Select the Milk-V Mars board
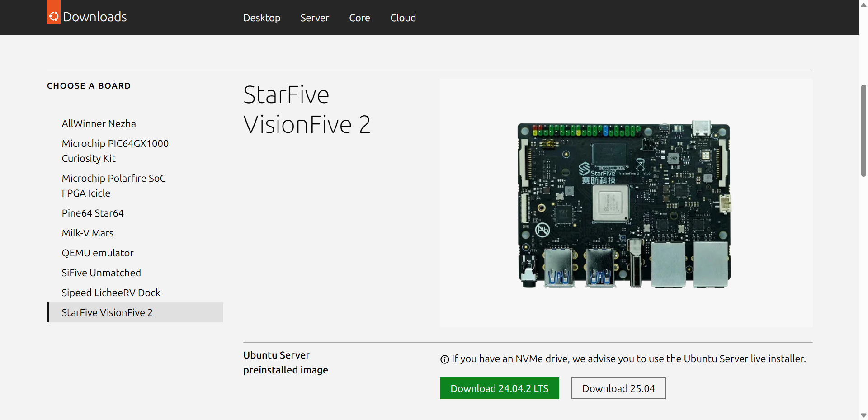The height and width of the screenshot is (420, 868). point(87,233)
